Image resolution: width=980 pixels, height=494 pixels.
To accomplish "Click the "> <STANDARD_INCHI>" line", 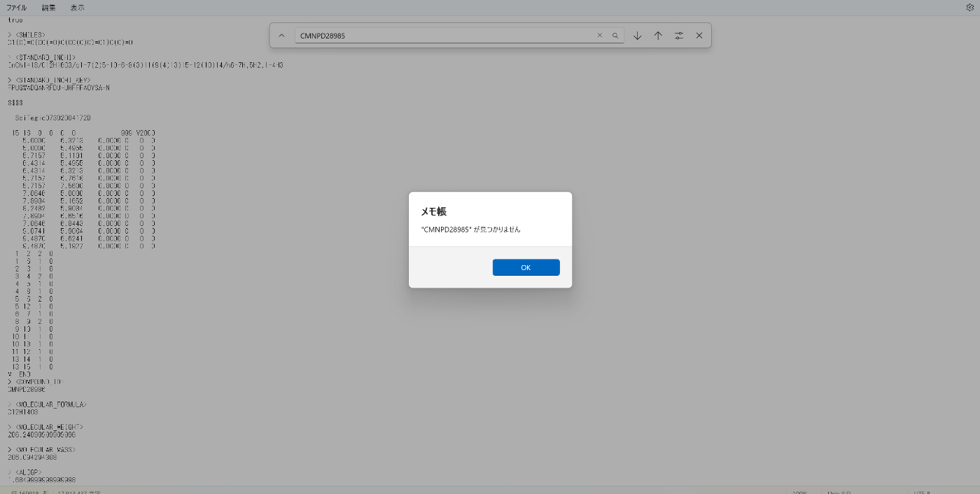I will point(42,57).
